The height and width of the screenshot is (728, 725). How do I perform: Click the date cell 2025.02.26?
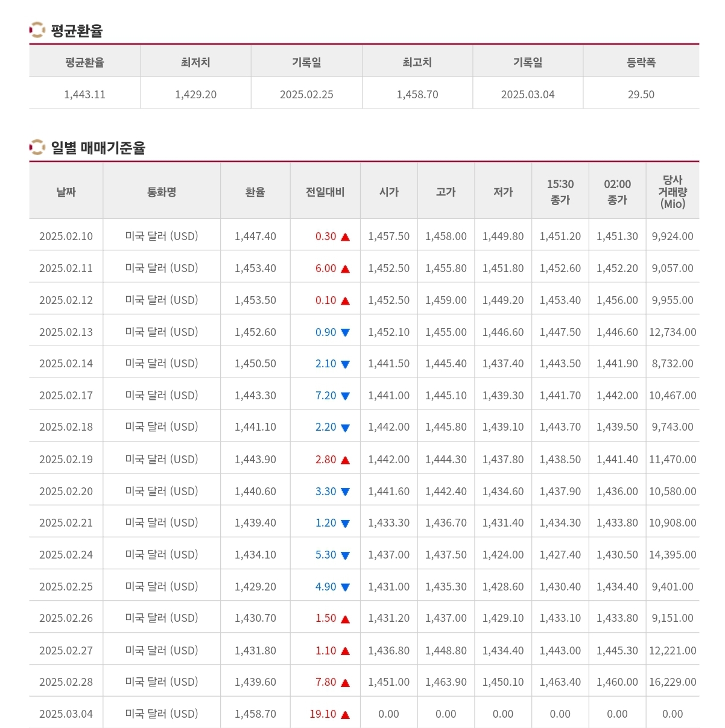pyautogui.click(x=66, y=618)
